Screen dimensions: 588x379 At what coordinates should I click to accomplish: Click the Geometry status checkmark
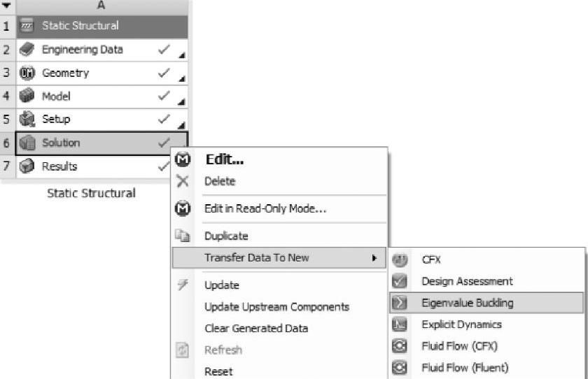(x=164, y=73)
